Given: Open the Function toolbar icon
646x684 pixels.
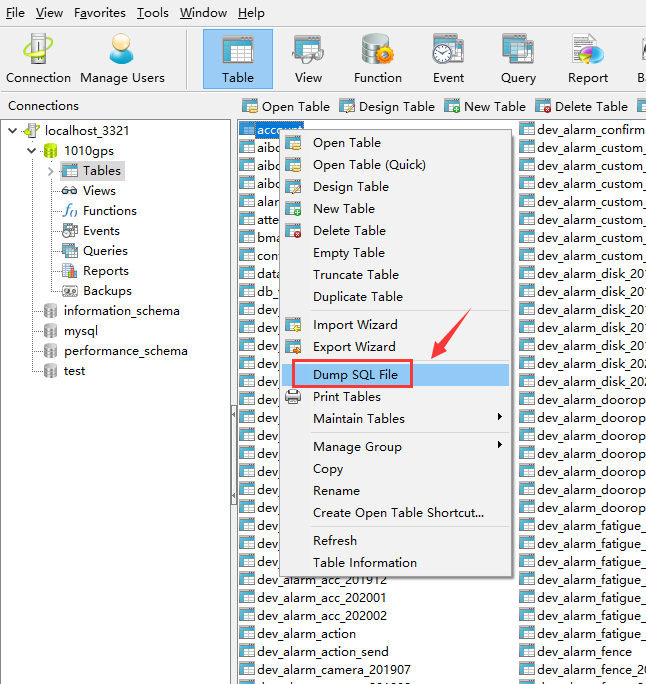Looking at the screenshot, I should click(x=378, y=59).
